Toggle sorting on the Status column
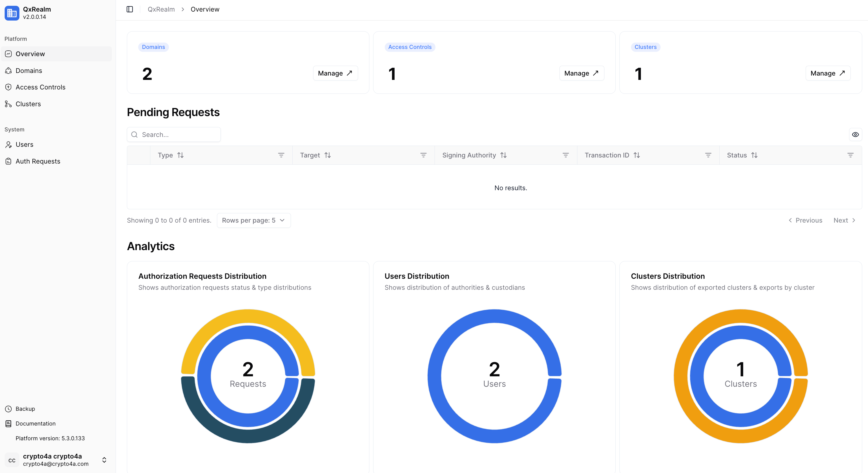Screen dimensions: 868x473 tap(754, 155)
